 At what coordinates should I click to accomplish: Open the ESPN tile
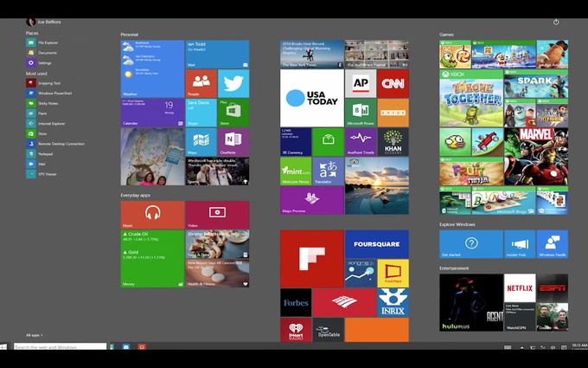(x=553, y=288)
